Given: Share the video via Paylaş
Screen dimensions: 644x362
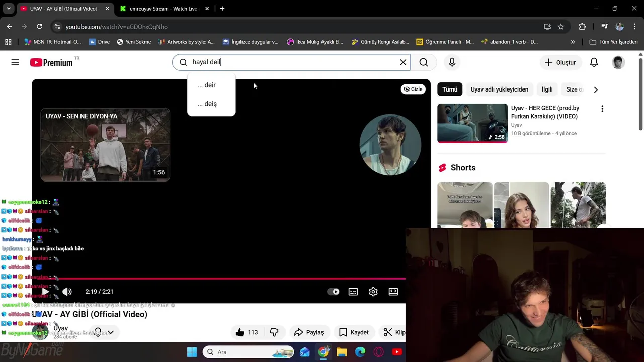Looking at the screenshot, I should [309, 332].
